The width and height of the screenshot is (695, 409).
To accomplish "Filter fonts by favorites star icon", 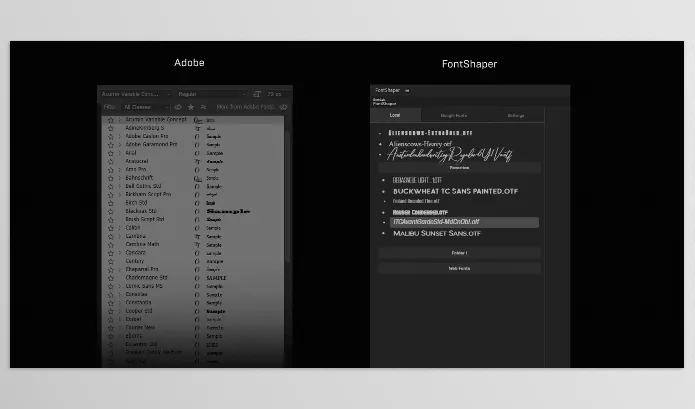I will 191,107.
